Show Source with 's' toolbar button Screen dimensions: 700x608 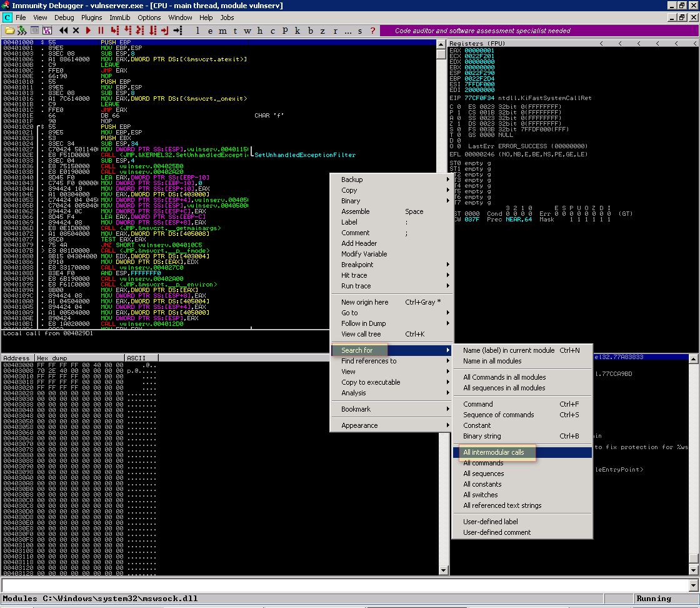tap(360, 31)
